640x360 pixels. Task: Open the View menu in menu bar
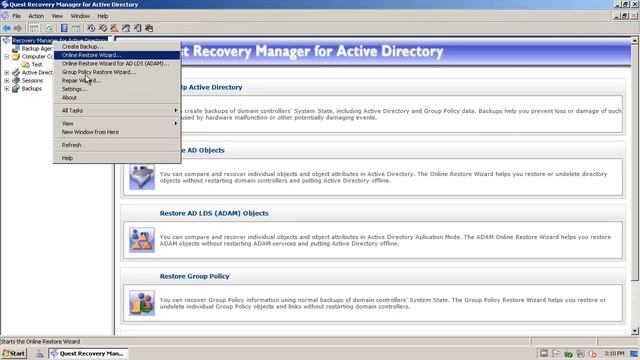[x=57, y=16]
